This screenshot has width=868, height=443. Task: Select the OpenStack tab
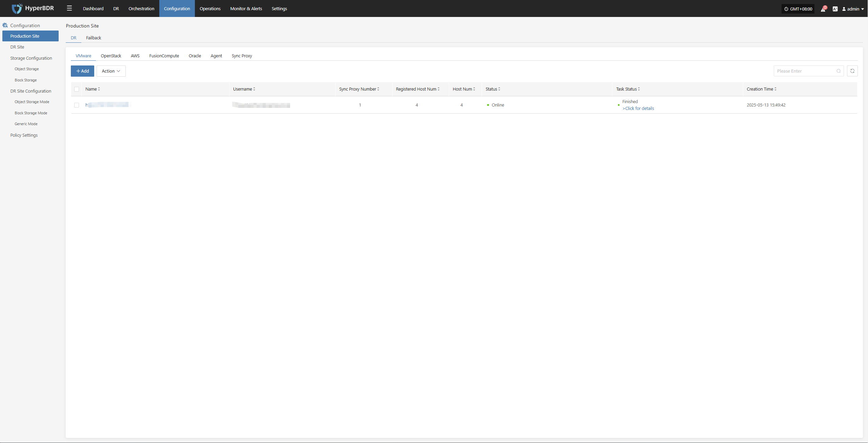point(111,56)
